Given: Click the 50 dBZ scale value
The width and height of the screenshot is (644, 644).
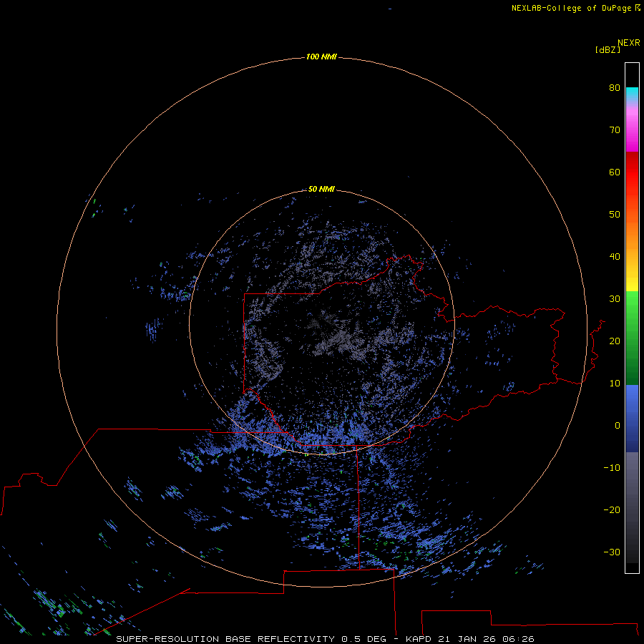Looking at the screenshot, I should coord(615,215).
